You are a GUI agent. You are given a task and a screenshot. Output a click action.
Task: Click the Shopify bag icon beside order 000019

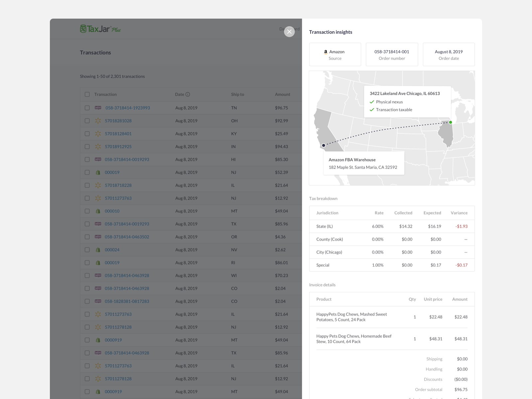point(98,172)
